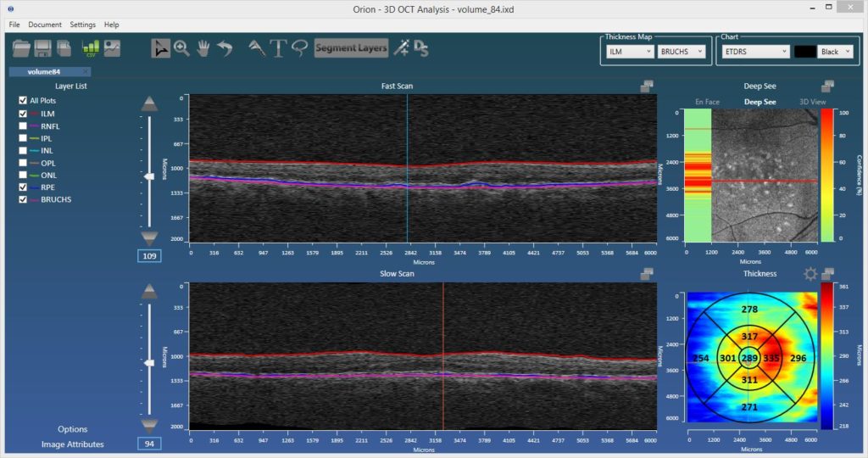Enable the RNFL layer checkbox
This screenshot has height=458, width=868.
tap(23, 126)
